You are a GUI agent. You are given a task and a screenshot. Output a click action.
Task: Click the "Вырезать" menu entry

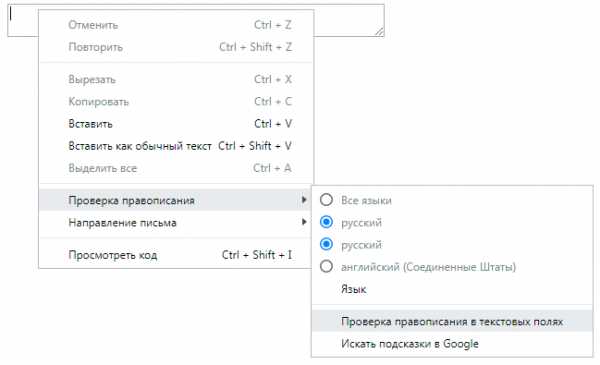pyautogui.click(x=176, y=79)
